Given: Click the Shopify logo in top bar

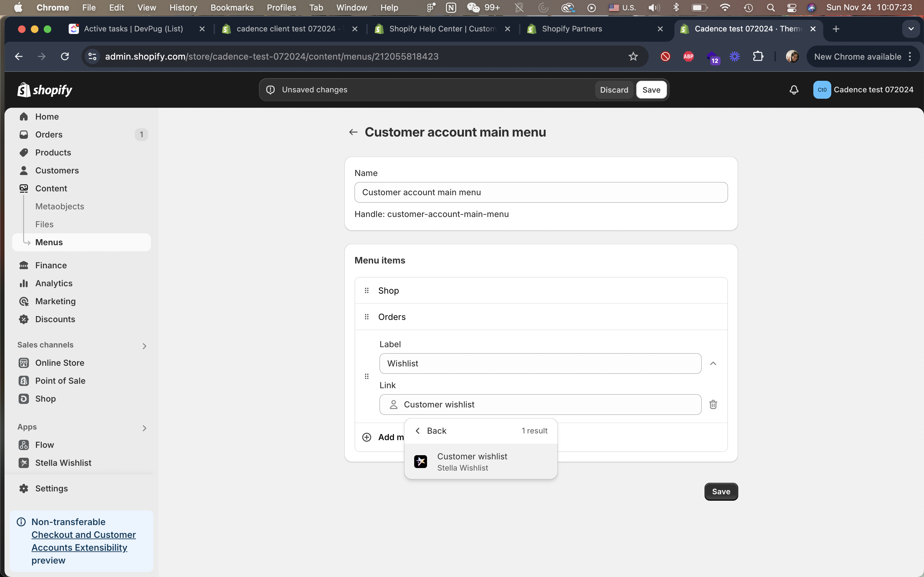Looking at the screenshot, I should (x=45, y=90).
